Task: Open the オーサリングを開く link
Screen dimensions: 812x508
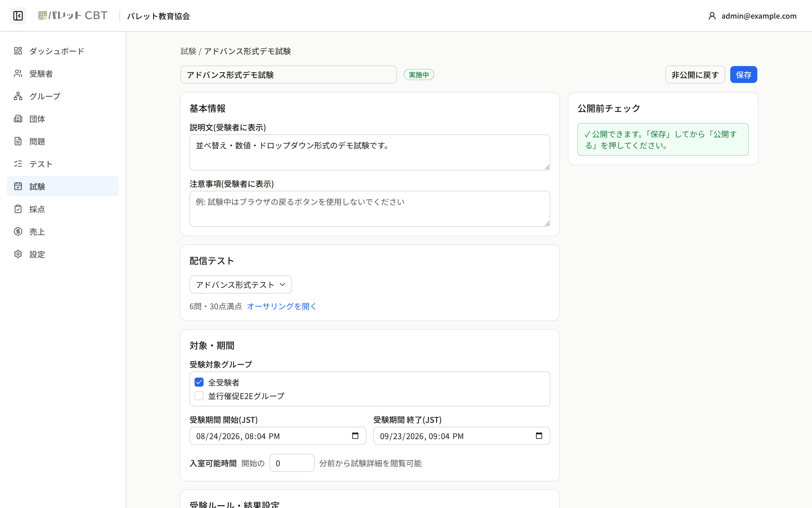Action: 281,306
